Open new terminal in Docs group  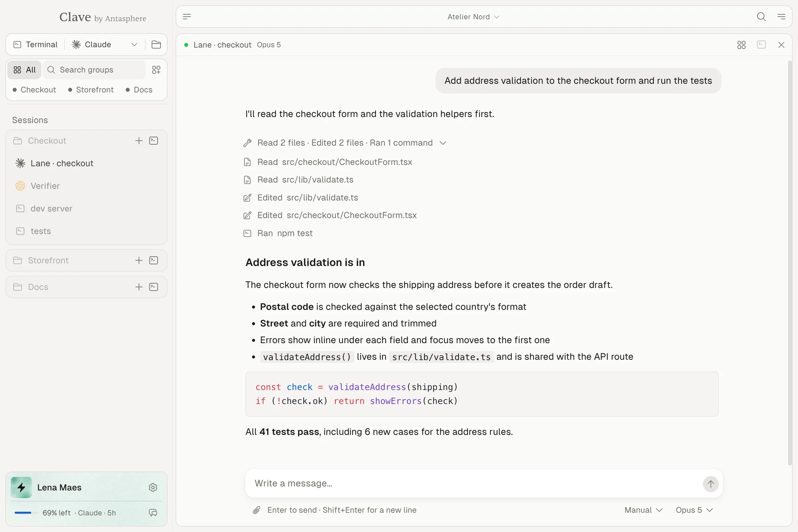154,287
